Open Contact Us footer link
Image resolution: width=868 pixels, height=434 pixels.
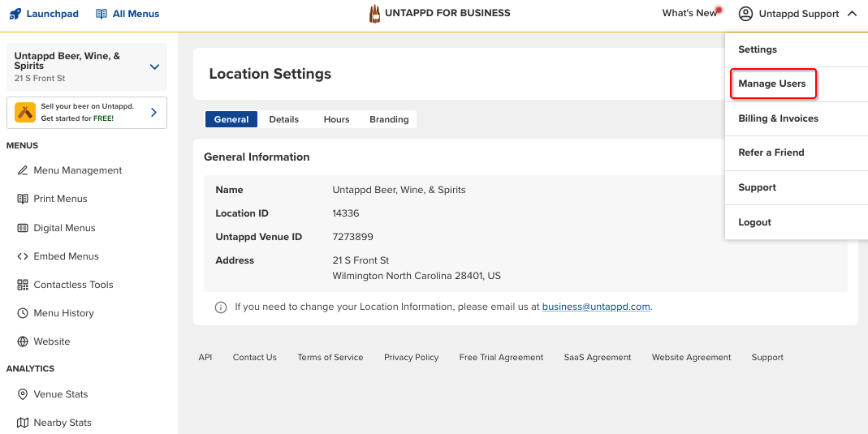(255, 358)
